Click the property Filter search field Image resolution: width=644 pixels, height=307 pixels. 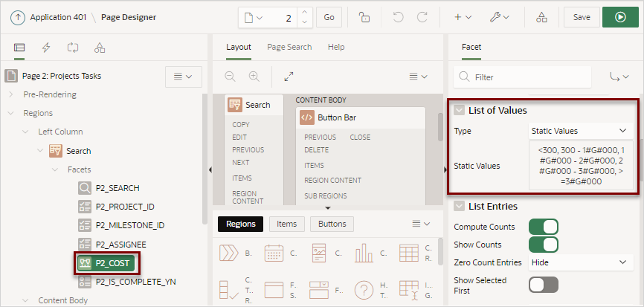pyautogui.click(x=523, y=77)
